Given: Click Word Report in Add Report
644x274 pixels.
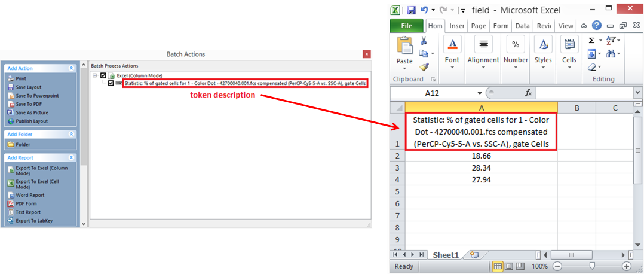Looking at the screenshot, I should click(30, 195).
